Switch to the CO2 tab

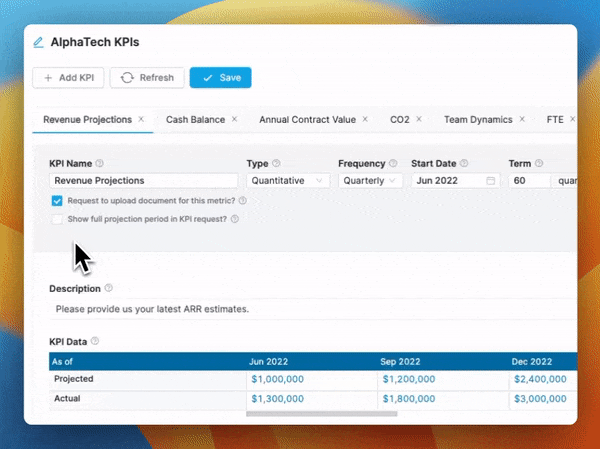pyautogui.click(x=400, y=119)
